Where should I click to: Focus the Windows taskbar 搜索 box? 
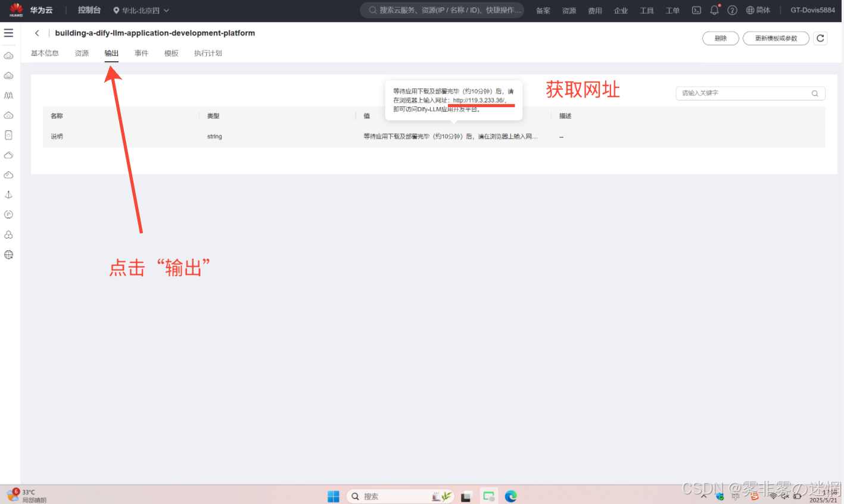(401, 496)
